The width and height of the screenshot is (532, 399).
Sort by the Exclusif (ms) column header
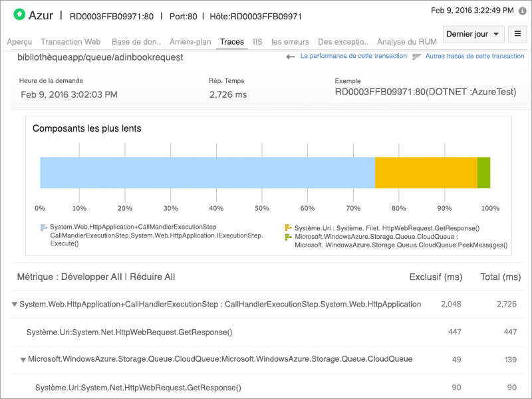coord(436,277)
